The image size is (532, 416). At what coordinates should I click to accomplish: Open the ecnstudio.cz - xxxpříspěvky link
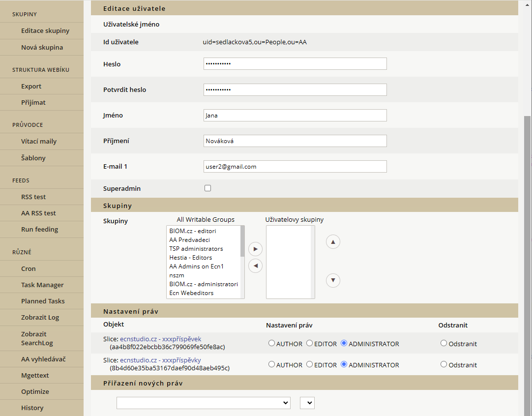click(160, 360)
